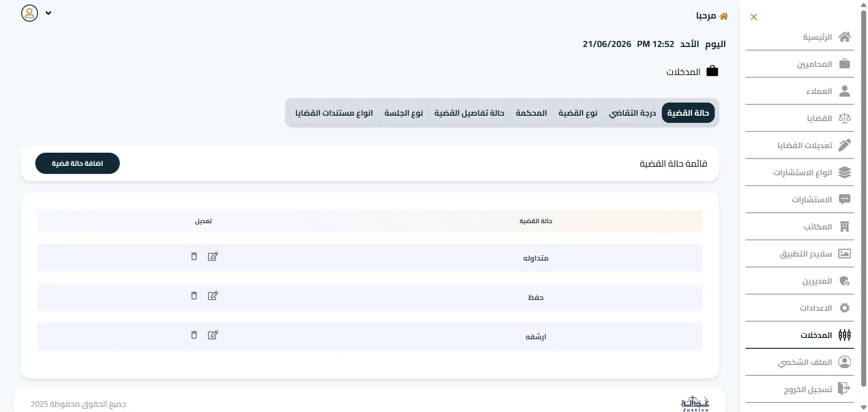Click the user avatar icon in header
This screenshot has height=412, width=868.
tap(29, 13)
